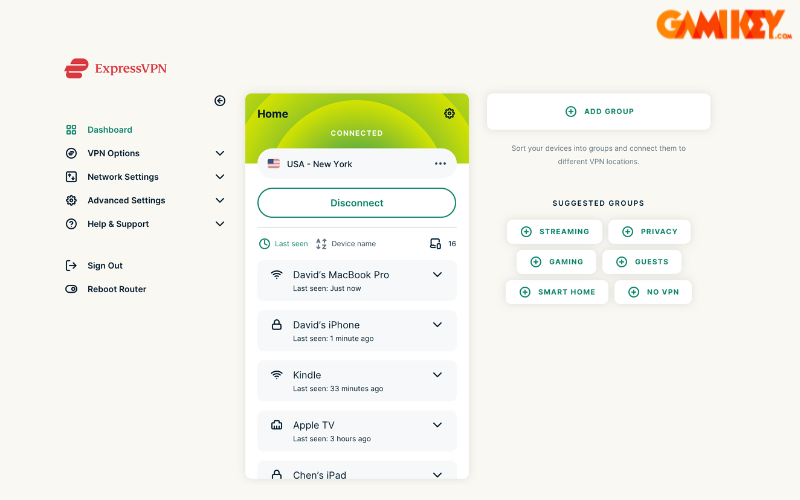Open Network Settings menu item
800x500 pixels.
[123, 177]
